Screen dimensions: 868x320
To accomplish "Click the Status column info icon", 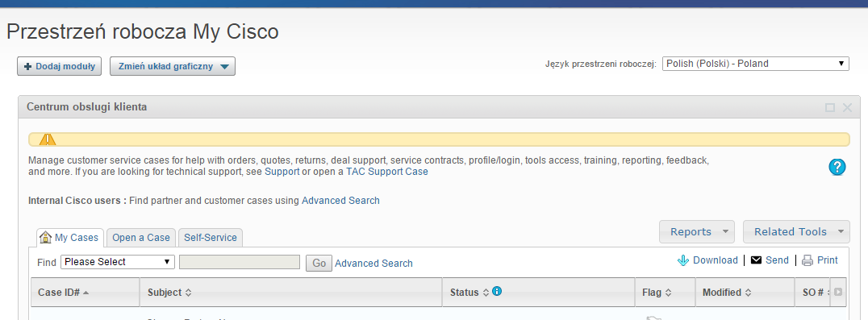I will pos(497,291).
